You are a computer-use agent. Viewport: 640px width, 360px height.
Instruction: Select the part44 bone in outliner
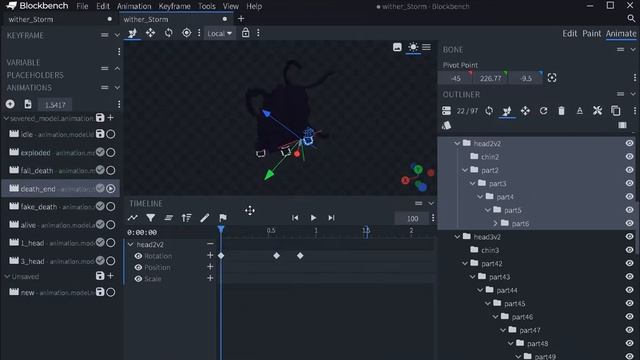pos(507,290)
